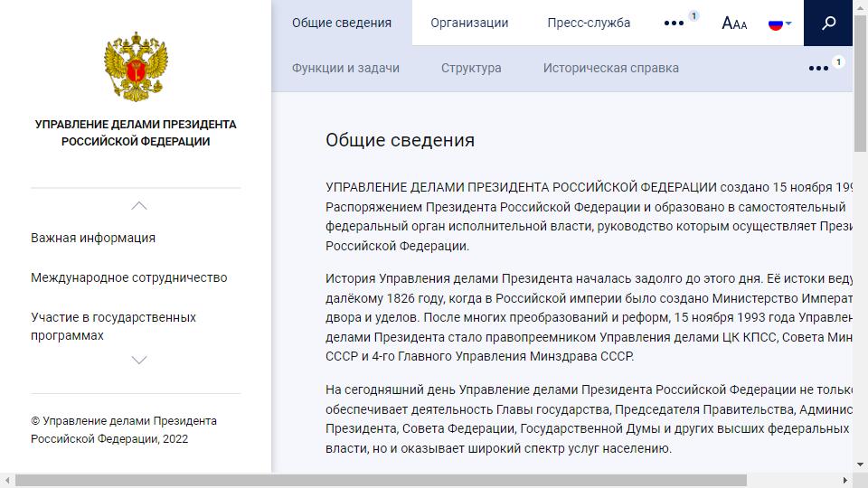Screen dimensions: 868x488
Task: Click the vertical scrollbar down arrow
Action: click(x=860, y=465)
